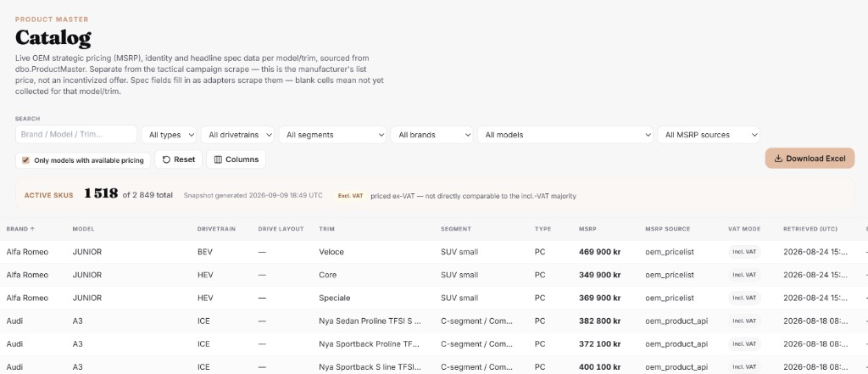This screenshot has width=868, height=374.
Task: Open the All brands dropdown
Action: coord(431,135)
